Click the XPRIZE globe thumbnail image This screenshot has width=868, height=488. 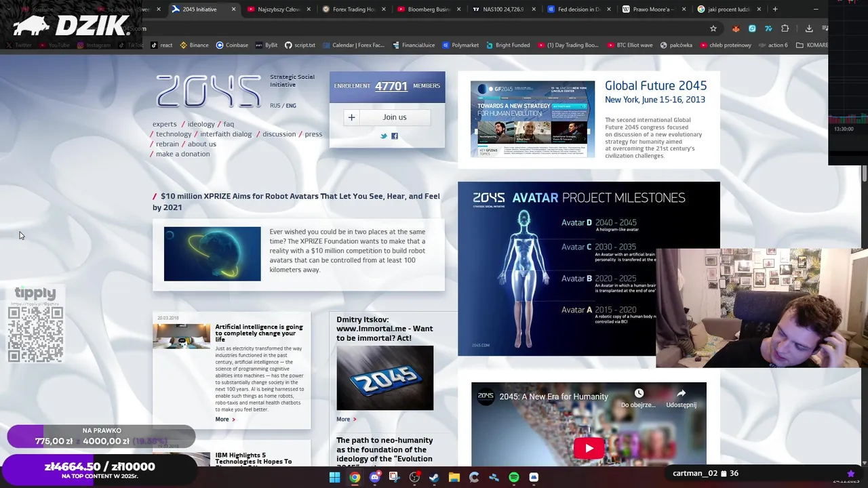(212, 253)
